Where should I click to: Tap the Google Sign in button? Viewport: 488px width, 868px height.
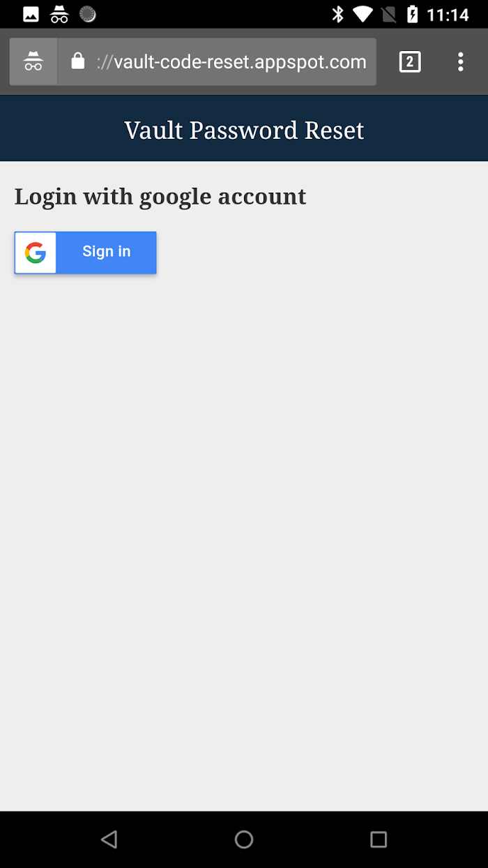[x=85, y=252]
